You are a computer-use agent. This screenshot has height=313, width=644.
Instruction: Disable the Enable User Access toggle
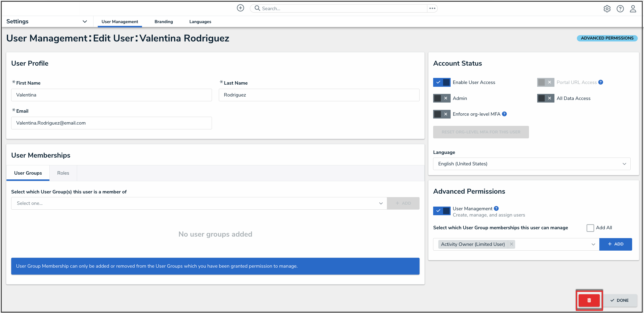442,82
